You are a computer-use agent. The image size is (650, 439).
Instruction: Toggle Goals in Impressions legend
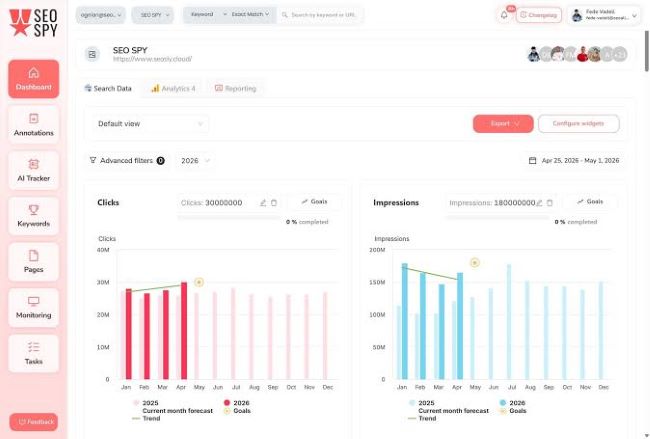(513, 411)
